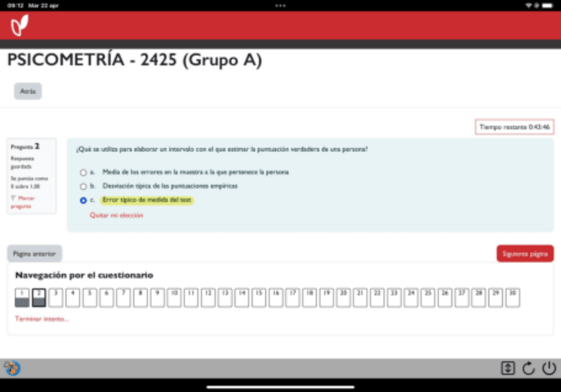Jump to question 16 in the quiz navigation

pyautogui.click(x=276, y=297)
